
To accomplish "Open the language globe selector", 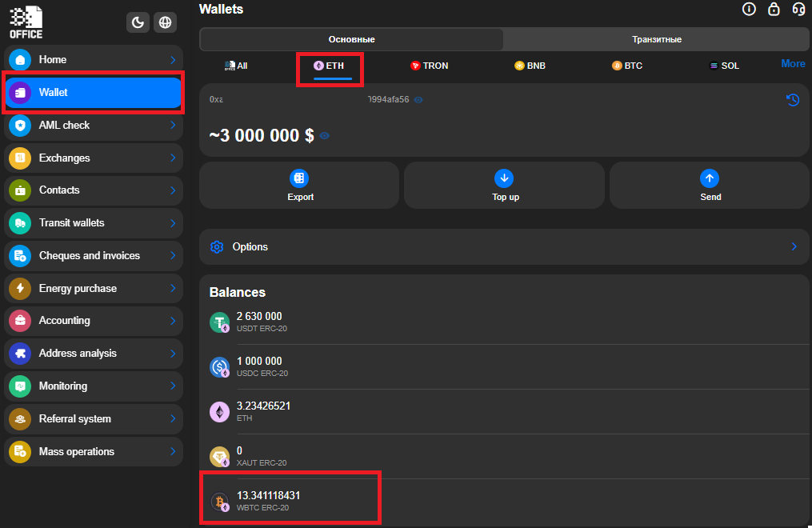I will 165,22.
